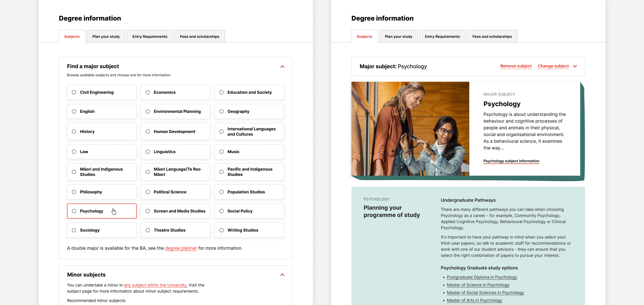The width and height of the screenshot is (644, 305).
Task: Collapse the Find a major subject section
Action: (282, 67)
